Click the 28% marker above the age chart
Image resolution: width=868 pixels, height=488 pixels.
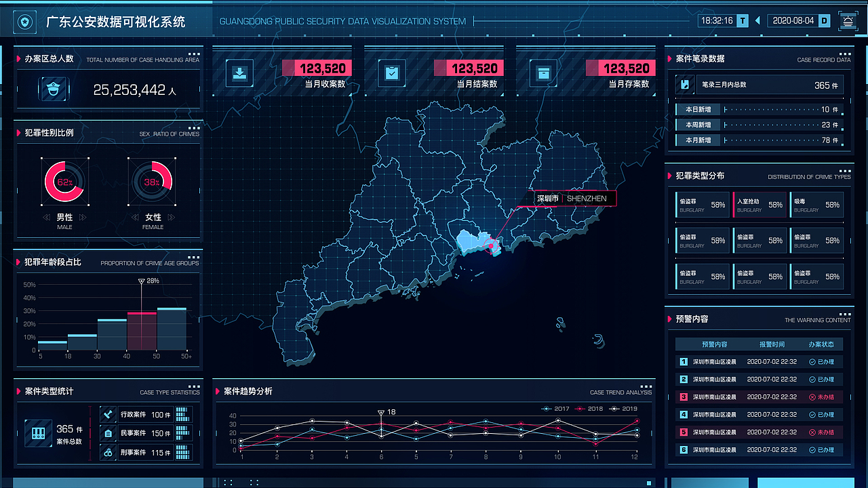[149, 281]
